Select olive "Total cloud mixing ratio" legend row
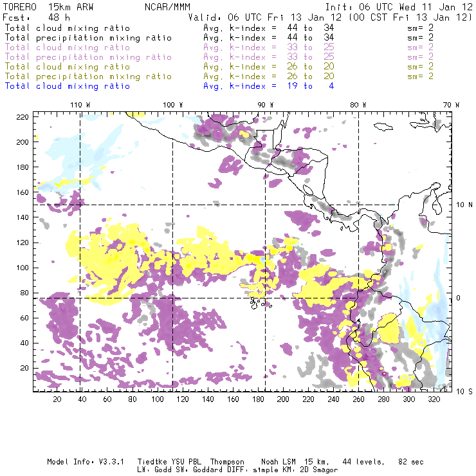This screenshot has width=476, height=476. [219, 67]
